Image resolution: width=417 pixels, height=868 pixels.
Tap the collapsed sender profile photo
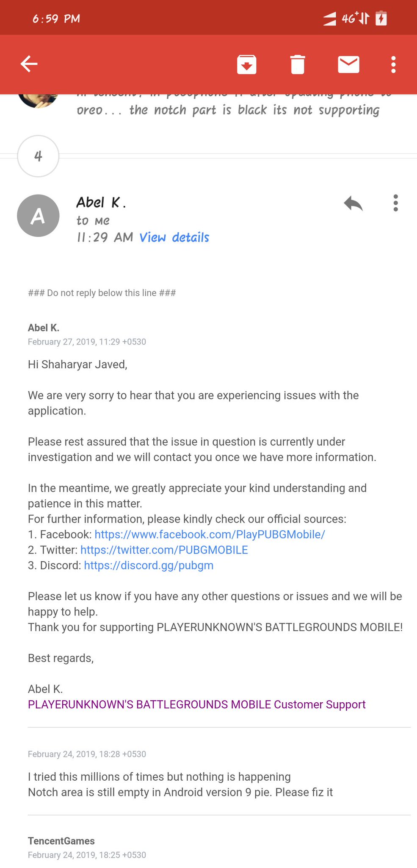pyautogui.click(x=38, y=100)
